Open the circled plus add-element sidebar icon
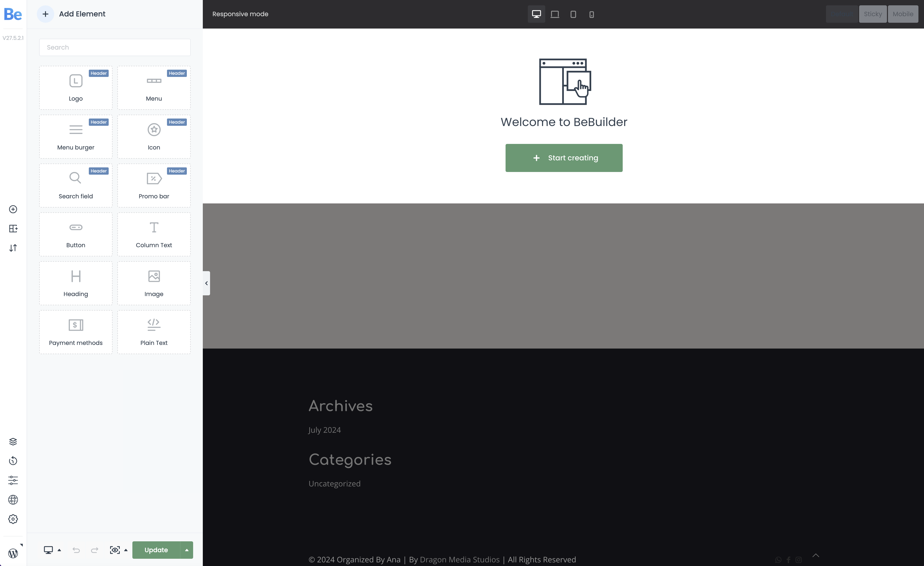Screen dimensions: 924x566 [13, 209]
